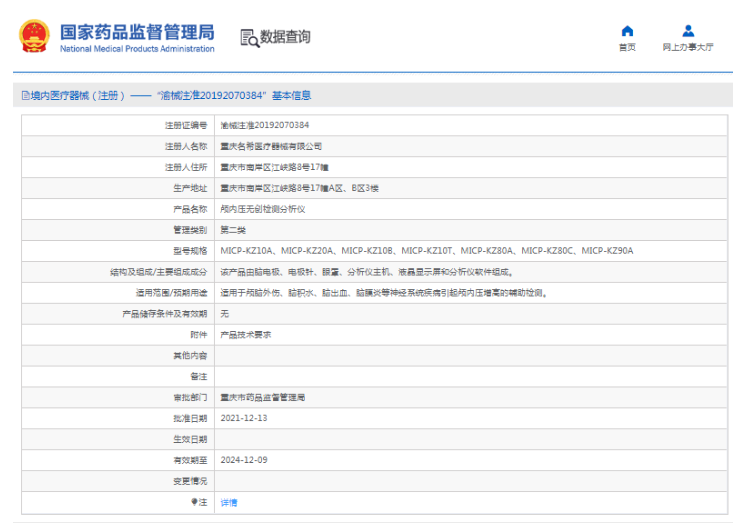Click the 型号规格 label
Screen dimensions: 745x524
pyautogui.click(x=190, y=251)
